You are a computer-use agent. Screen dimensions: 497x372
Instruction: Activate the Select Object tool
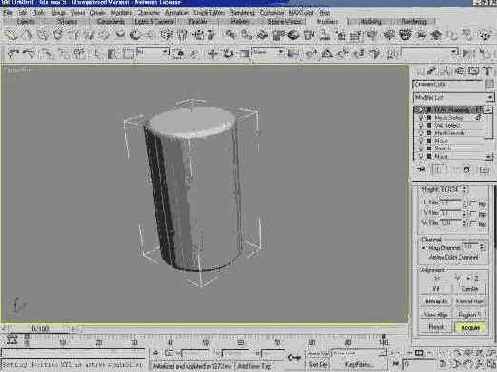pos(97,53)
